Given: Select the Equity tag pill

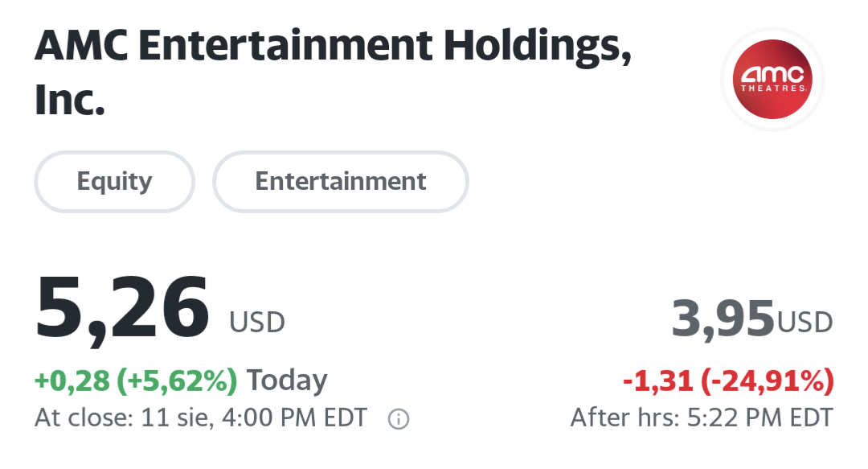Looking at the screenshot, I should click(x=114, y=181).
